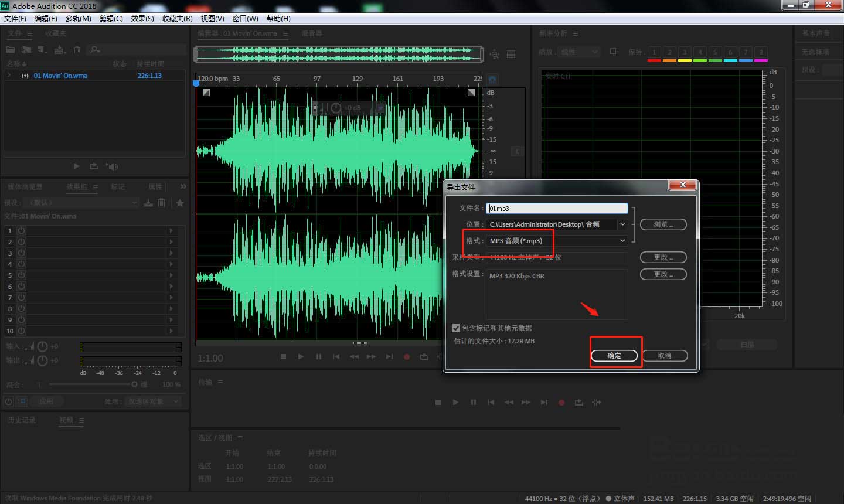
Task: Open file icon in Files panel
Action: [11, 50]
